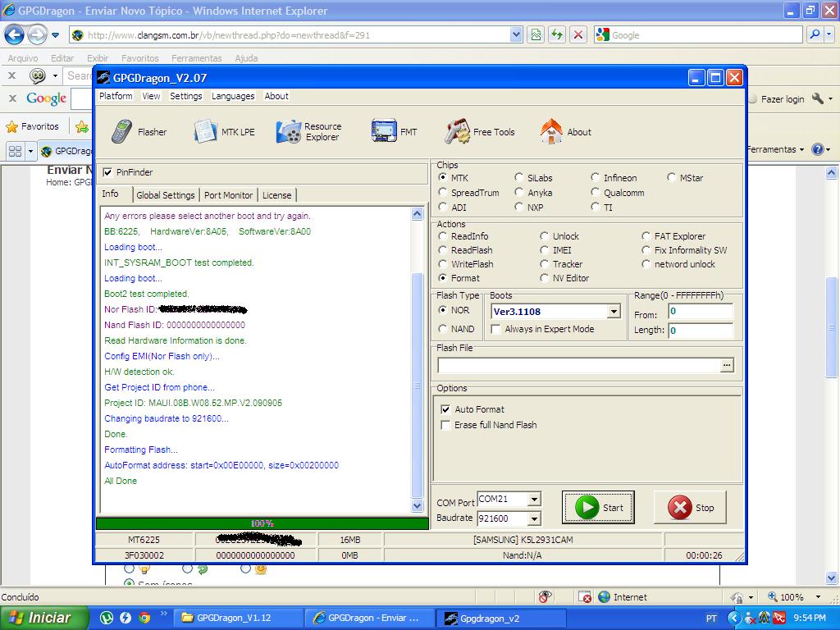Refresh the Internet Explorer page

[x=557, y=35]
